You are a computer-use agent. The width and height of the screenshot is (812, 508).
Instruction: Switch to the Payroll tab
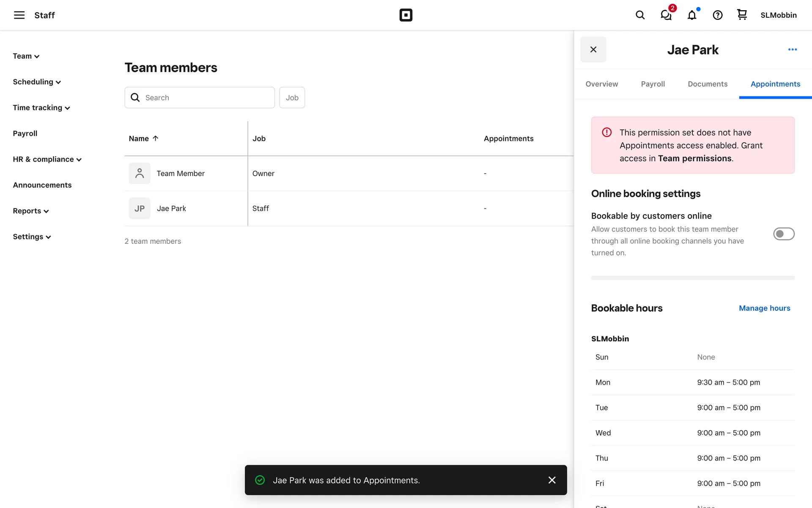pos(653,84)
